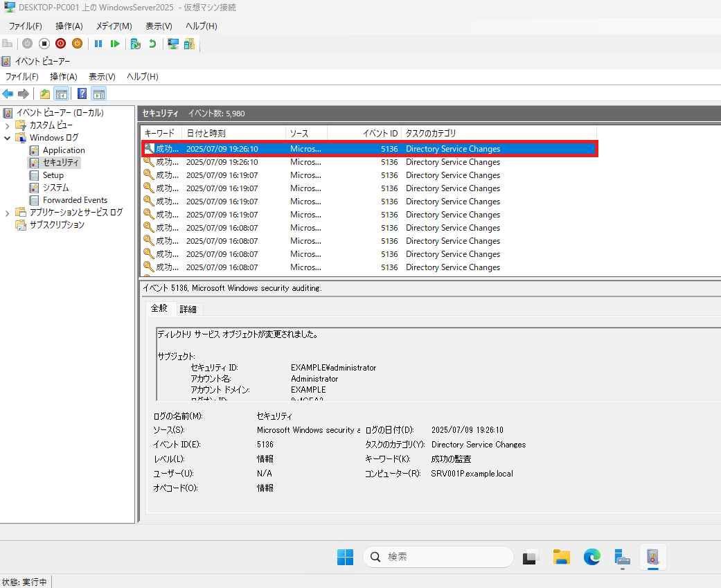The width and height of the screenshot is (721, 588).
Task: Switch to the 詳細 tab
Action: pyautogui.click(x=188, y=310)
